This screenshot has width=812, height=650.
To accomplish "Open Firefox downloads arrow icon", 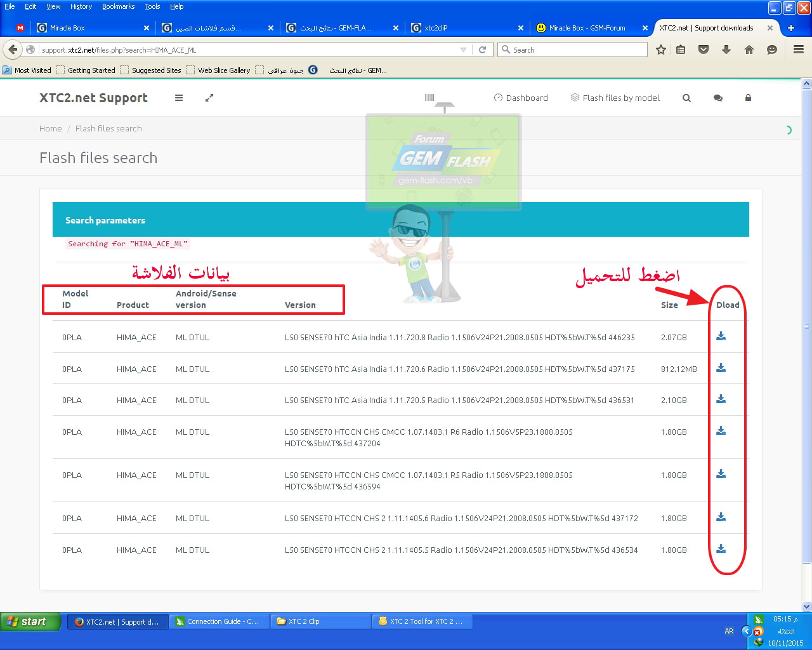I will coord(726,50).
